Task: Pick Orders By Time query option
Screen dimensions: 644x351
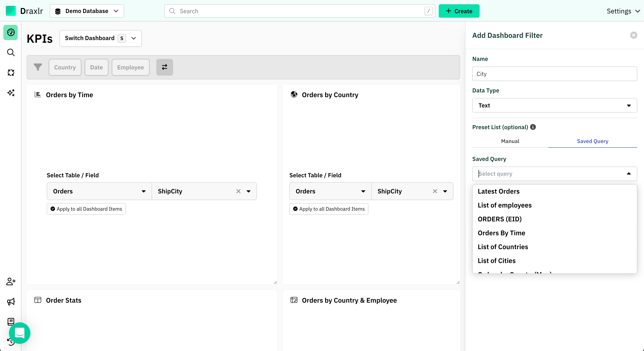Action: pos(555,233)
